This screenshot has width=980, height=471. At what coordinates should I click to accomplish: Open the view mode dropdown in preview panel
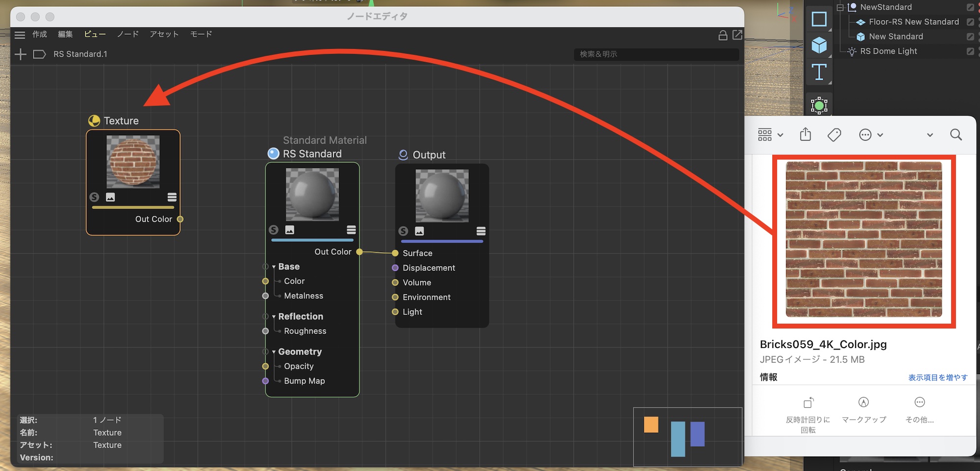pos(770,135)
